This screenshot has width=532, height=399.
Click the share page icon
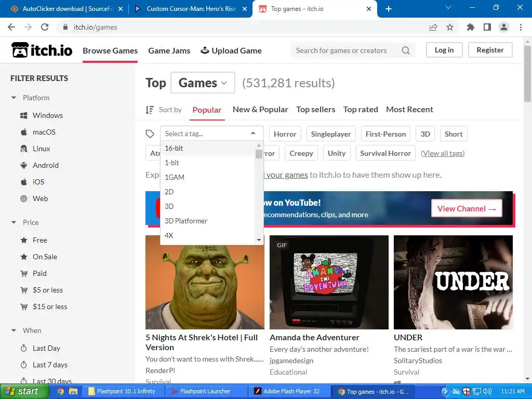pos(433,27)
